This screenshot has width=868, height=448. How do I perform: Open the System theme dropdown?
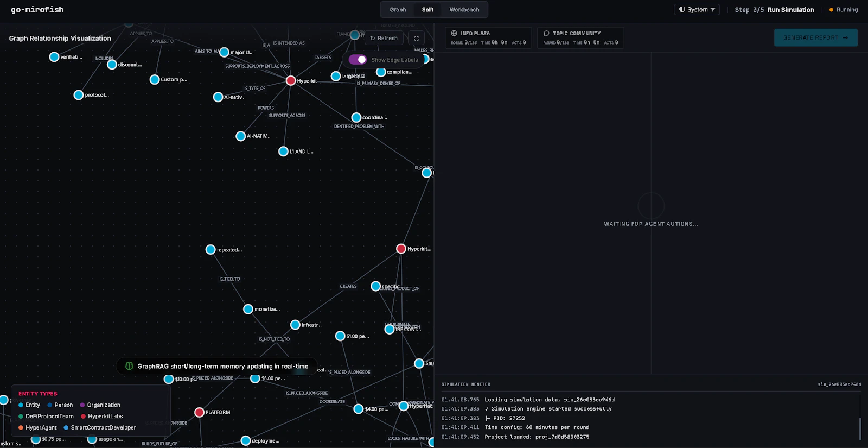[x=697, y=10]
